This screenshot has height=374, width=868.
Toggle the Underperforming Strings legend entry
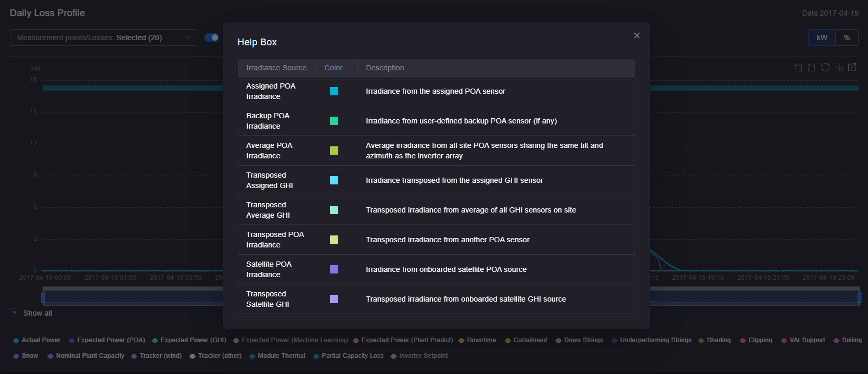click(x=652, y=340)
